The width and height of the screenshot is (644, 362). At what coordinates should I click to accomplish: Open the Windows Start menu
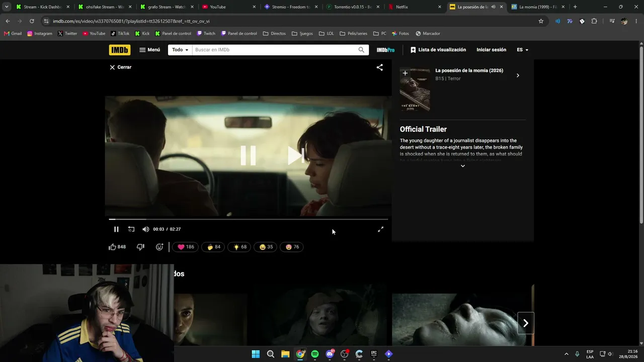pyautogui.click(x=256, y=354)
